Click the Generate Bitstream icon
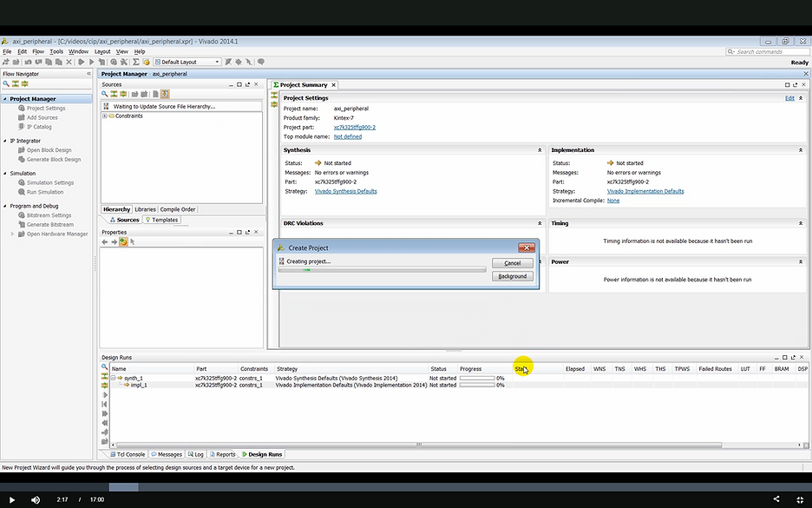Viewport: 812px width, 508px height. pos(22,225)
